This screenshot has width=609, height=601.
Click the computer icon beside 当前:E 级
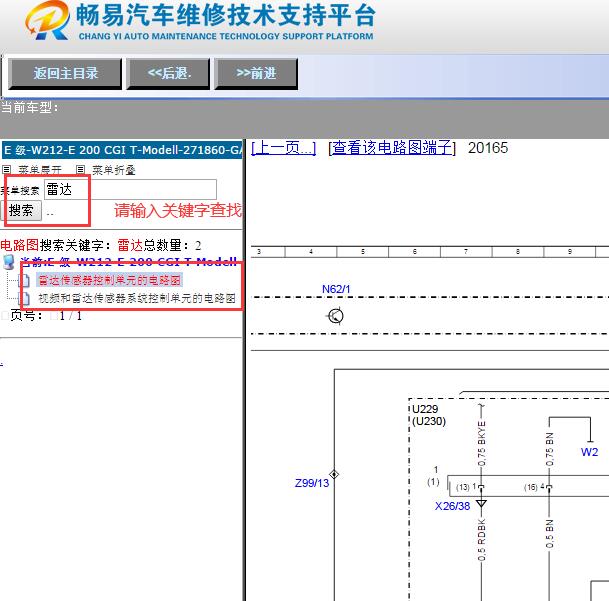[x=9, y=262]
